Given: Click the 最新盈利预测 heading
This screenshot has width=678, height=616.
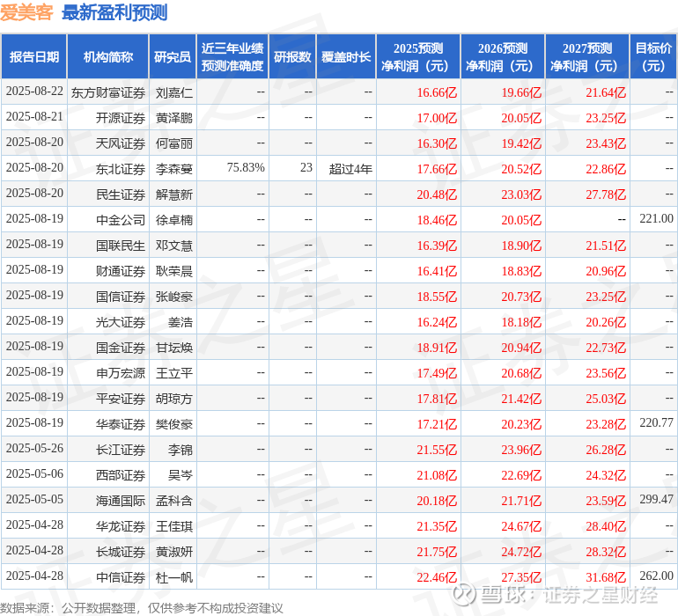Looking at the screenshot, I should click(114, 12).
